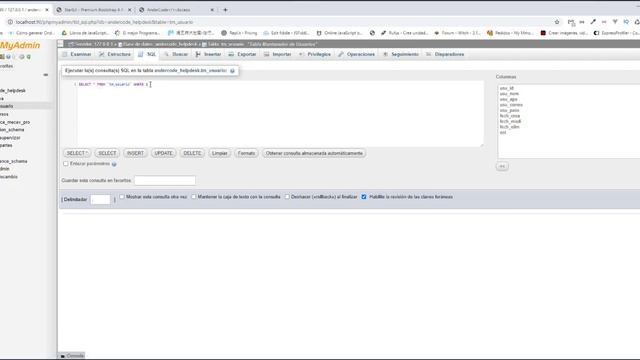Screen dimensions: 640x360
Task: Click the Limpiar button
Action: tap(220, 153)
